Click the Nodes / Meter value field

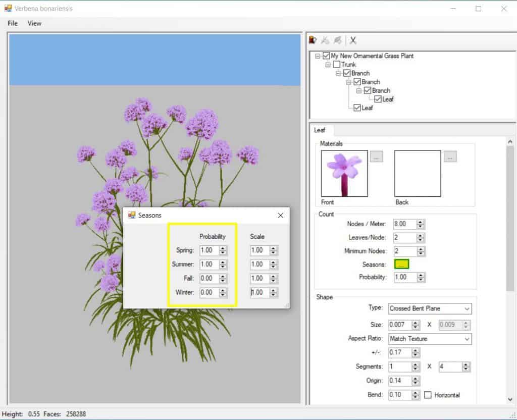click(405, 224)
